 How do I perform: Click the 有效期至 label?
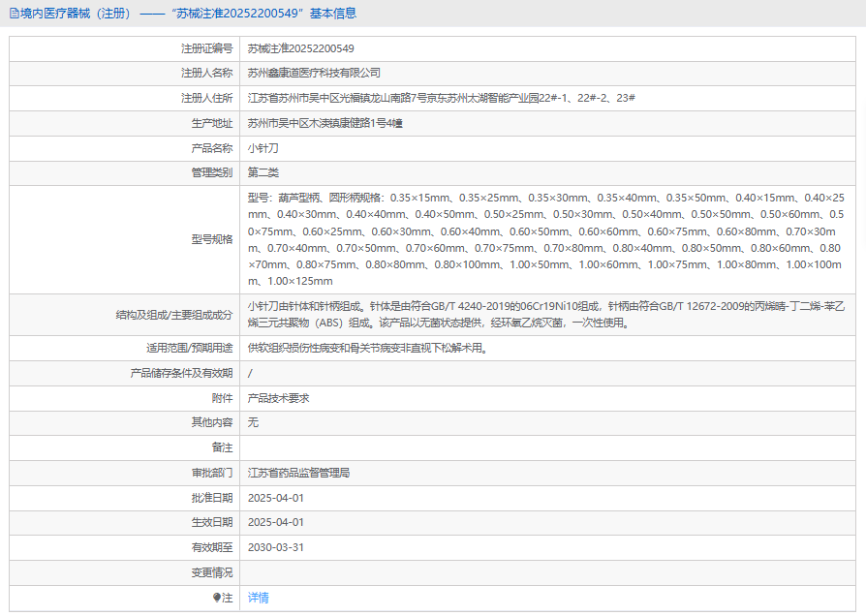212,547
